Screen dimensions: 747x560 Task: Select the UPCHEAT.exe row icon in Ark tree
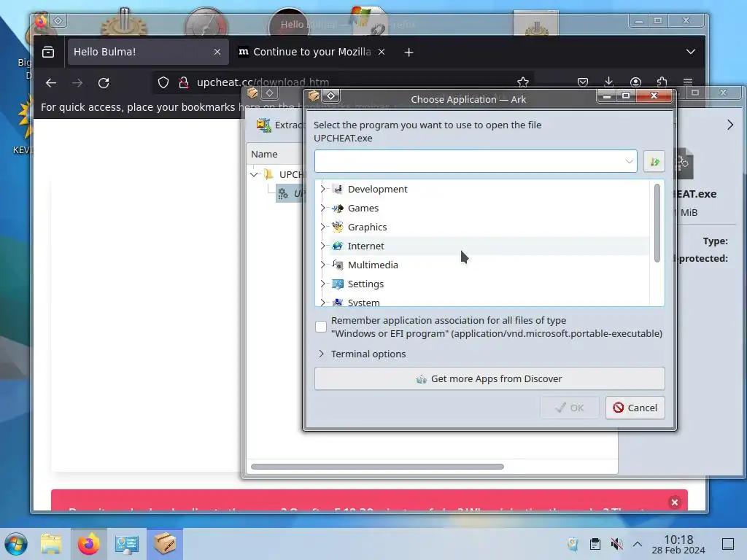(x=283, y=193)
